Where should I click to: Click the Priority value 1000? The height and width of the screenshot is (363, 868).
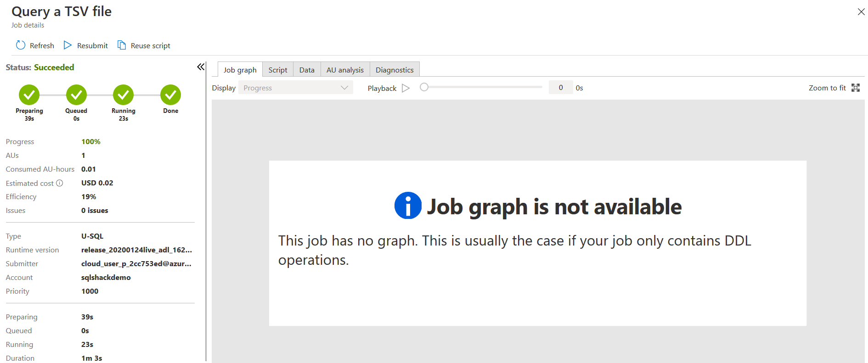(90, 291)
